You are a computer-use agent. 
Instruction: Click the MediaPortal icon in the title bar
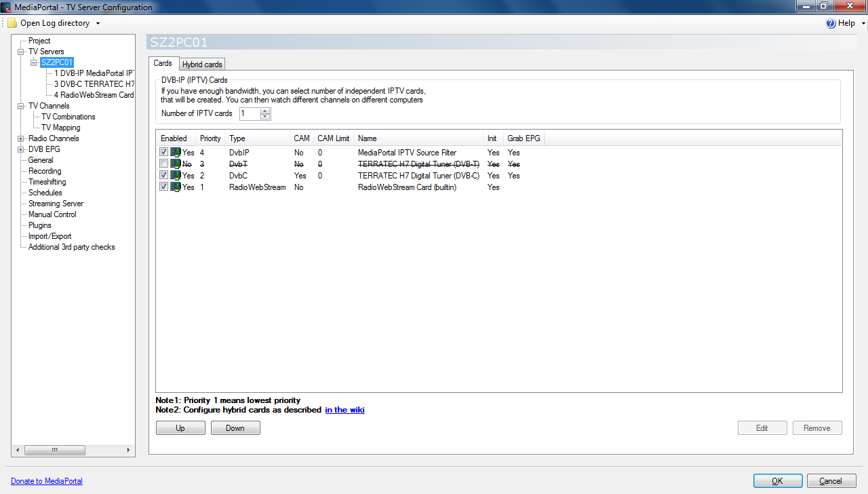(x=6, y=7)
